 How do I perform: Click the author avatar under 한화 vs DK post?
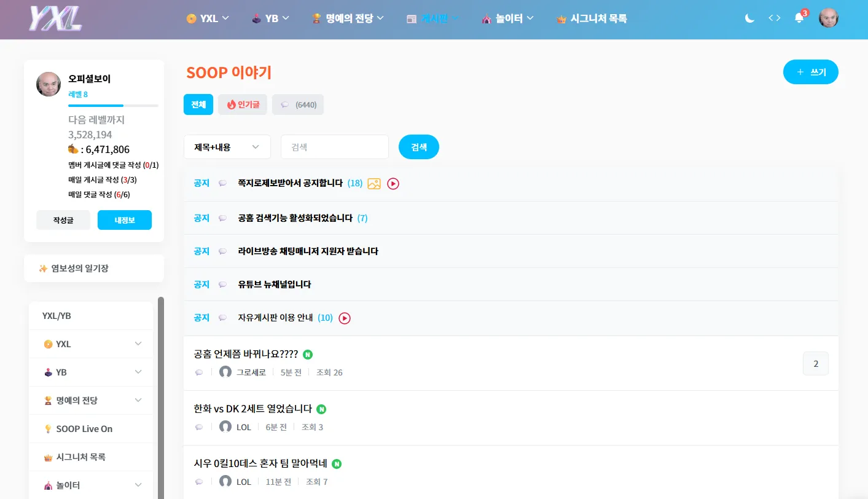click(225, 427)
